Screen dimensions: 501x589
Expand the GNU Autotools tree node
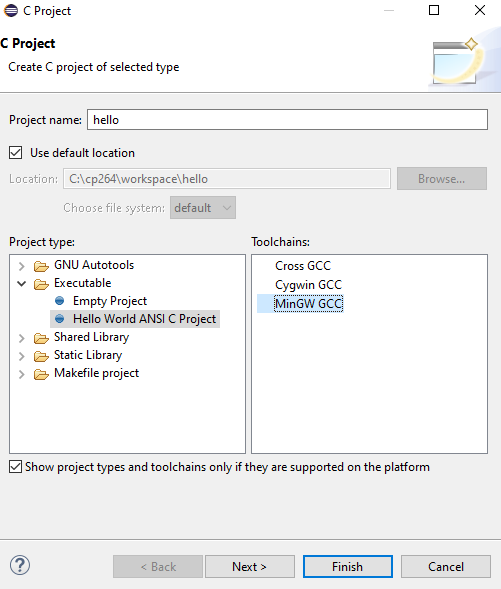point(22,266)
